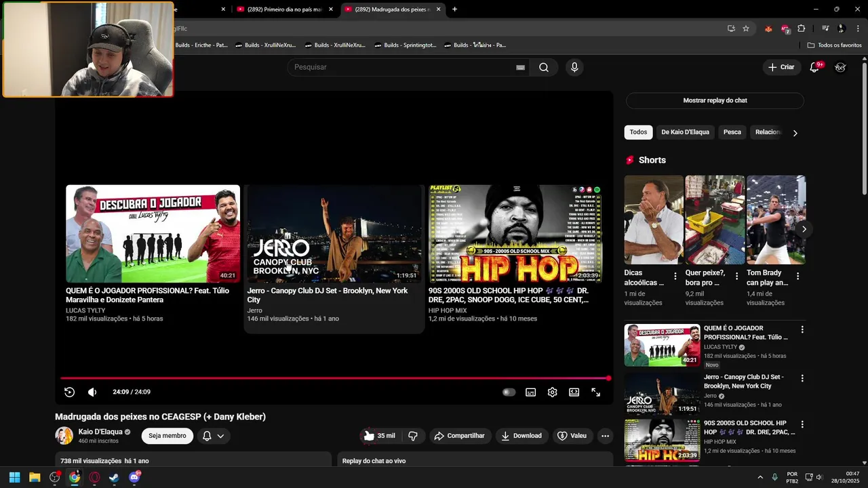Bookmark this page with the star icon
The width and height of the screenshot is (868, 488).
[x=746, y=28]
